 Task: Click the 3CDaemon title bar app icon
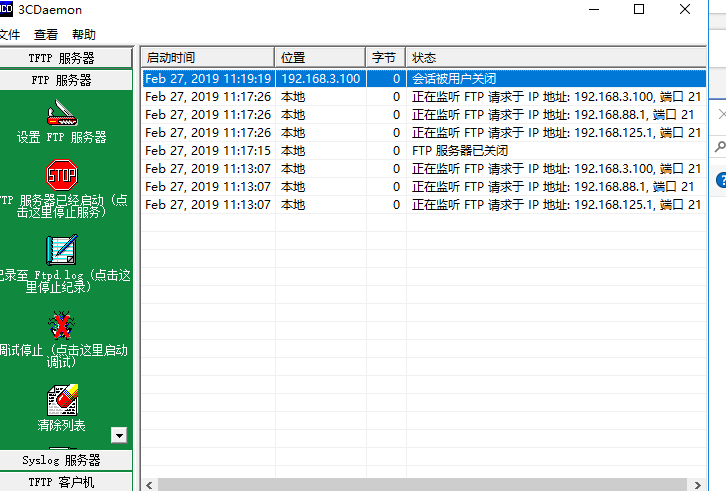point(6,9)
